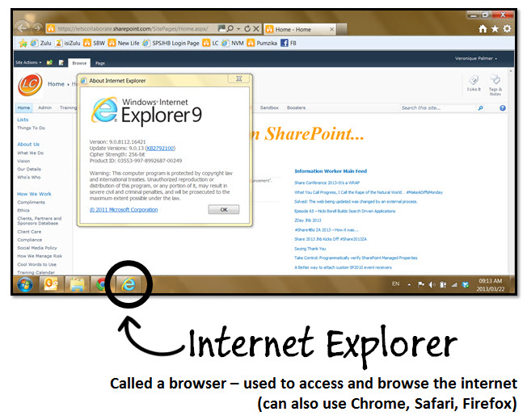Select Admin in top navigation
The image size is (527, 420).
click(44, 107)
